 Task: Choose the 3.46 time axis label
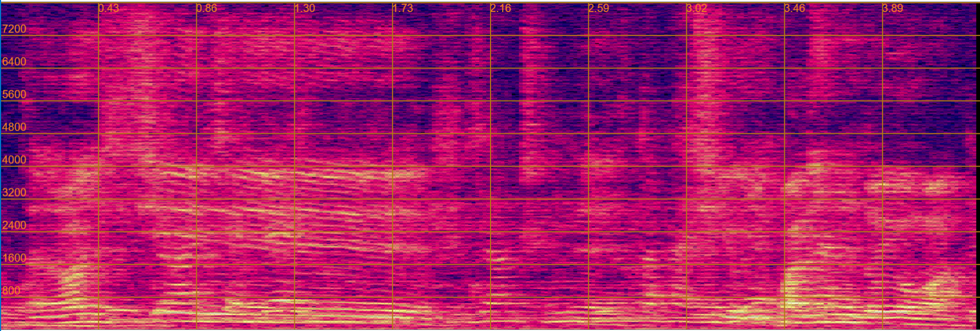pyautogui.click(x=795, y=8)
